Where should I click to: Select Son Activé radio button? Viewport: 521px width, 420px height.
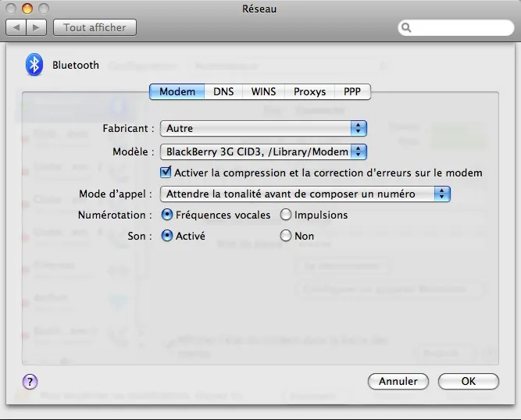click(x=167, y=236)
